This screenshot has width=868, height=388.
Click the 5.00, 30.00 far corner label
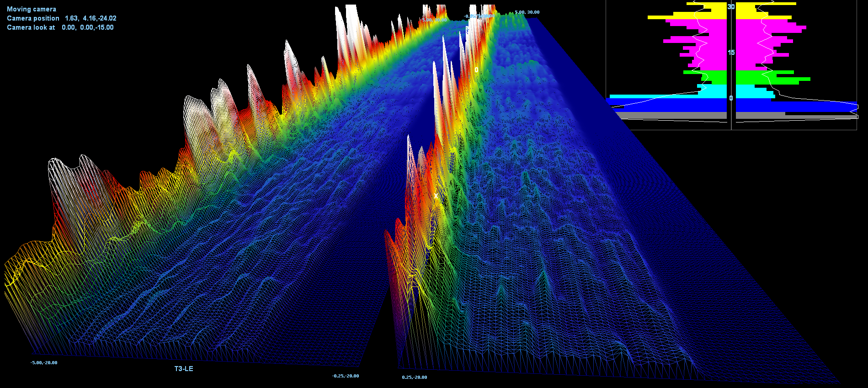click(x=527, y=12)
